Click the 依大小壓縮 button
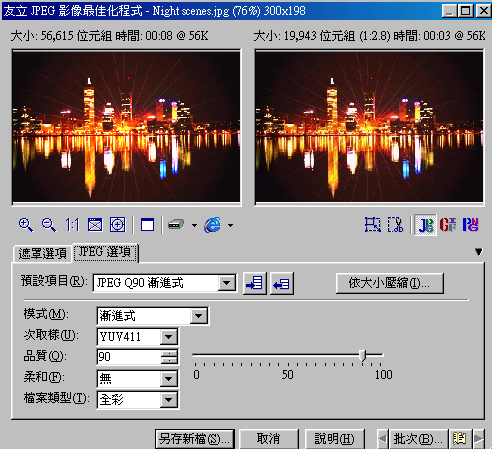The width and height of the screenshot is (492, 449). (390, 283)
